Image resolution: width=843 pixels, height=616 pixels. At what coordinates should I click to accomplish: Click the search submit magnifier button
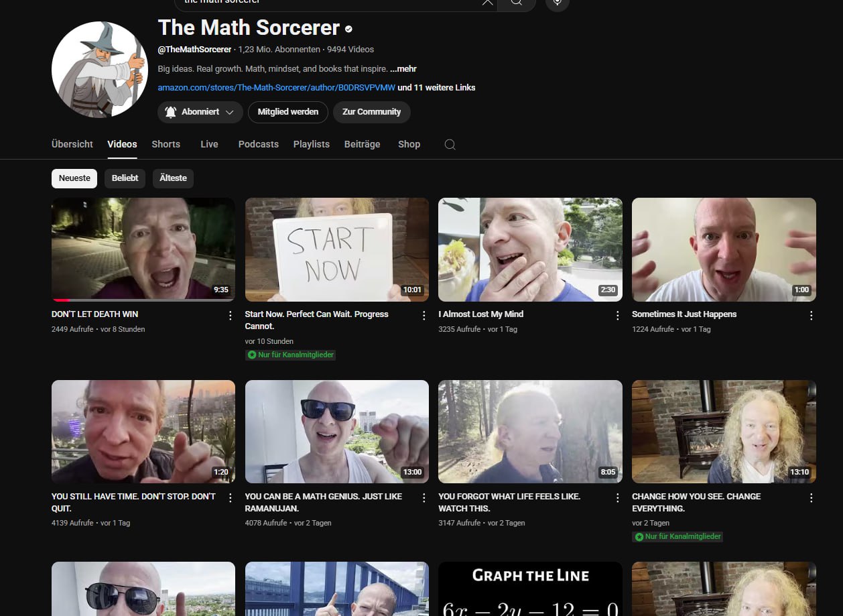pos(517,3)
